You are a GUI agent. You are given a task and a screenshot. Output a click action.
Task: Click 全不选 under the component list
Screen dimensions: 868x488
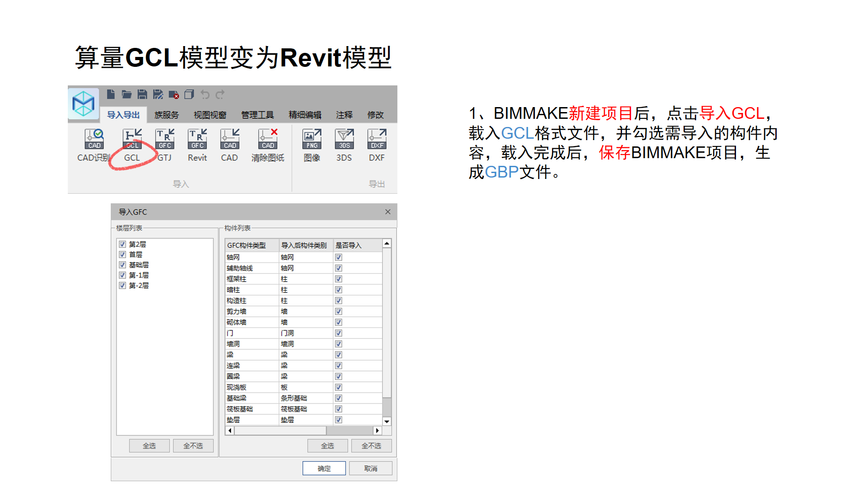371,446
